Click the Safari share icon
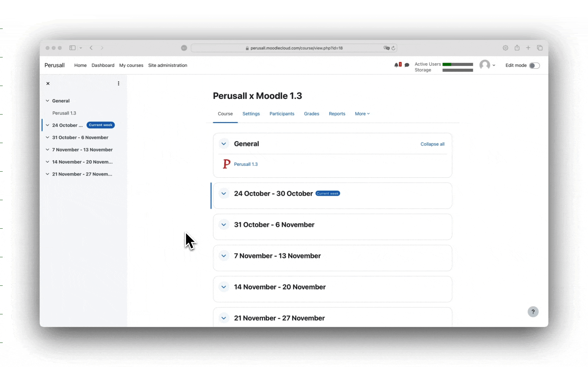The image size is (588, 367). tap(517, 48)
